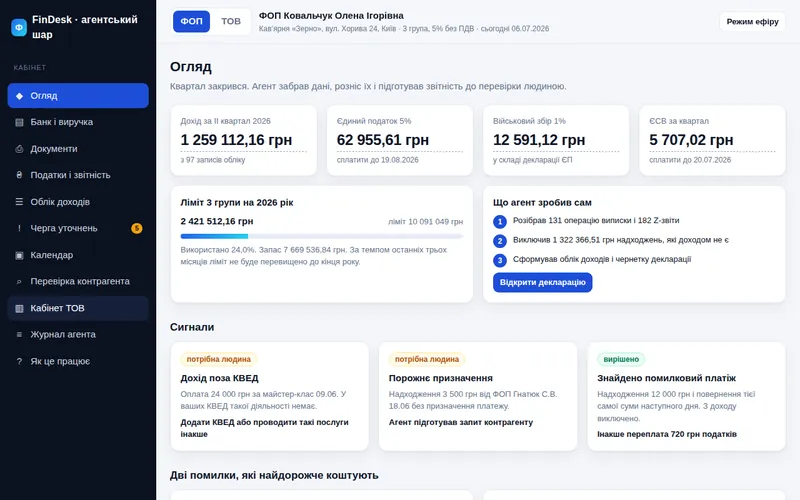Click the 2 421 512,16 грн limit value

pyautogui.click(x=217, y=221)
